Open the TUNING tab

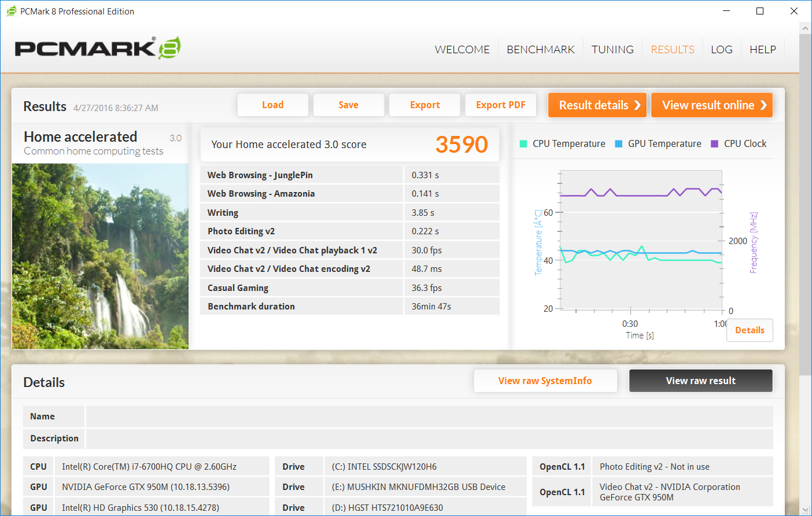coord(612,50)
